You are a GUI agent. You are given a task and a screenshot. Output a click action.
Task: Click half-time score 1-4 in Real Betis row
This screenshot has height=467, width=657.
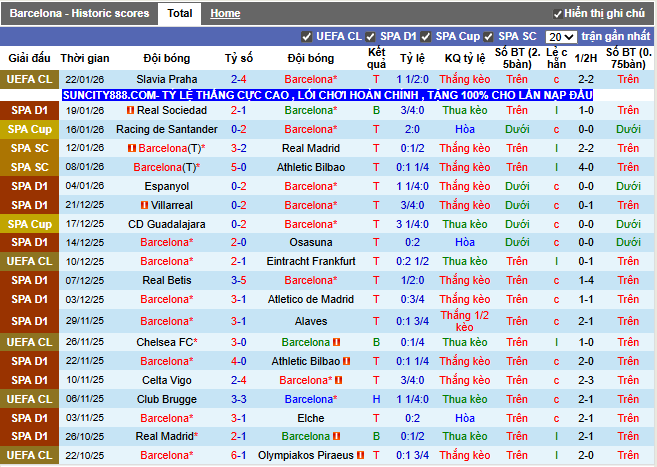(586, 280)
